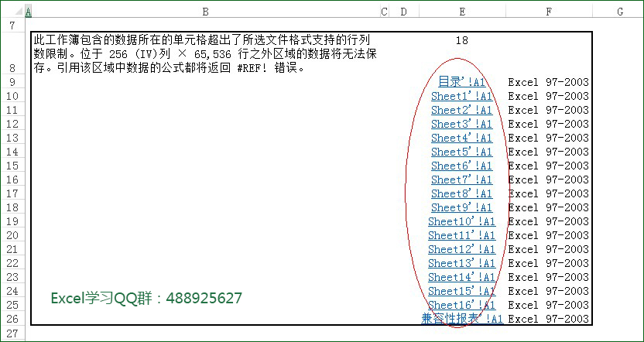Go to Sheet15'!A1 link
The width and height of the screenshot is (644, 342).
pyautogui.click(x=461, y=292)
